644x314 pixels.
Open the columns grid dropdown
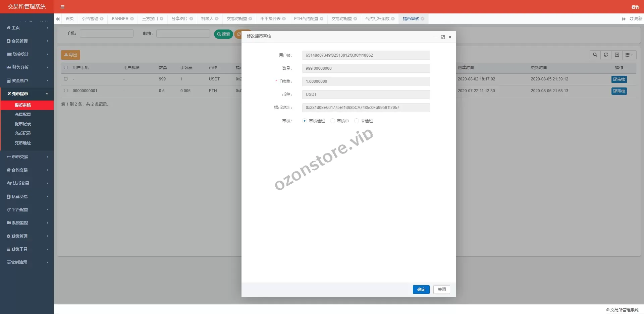pos(629,55)
